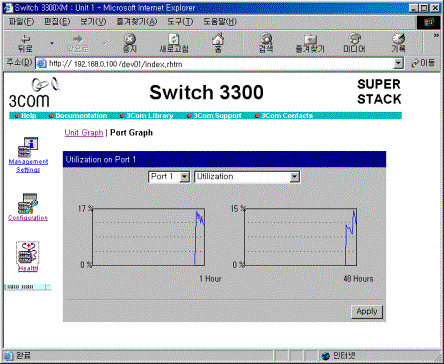Open the 즐겨찾기(A) Favorites menu
This screenshot has width=444, height=364.
pyautogui.click(x=136, y=22)
